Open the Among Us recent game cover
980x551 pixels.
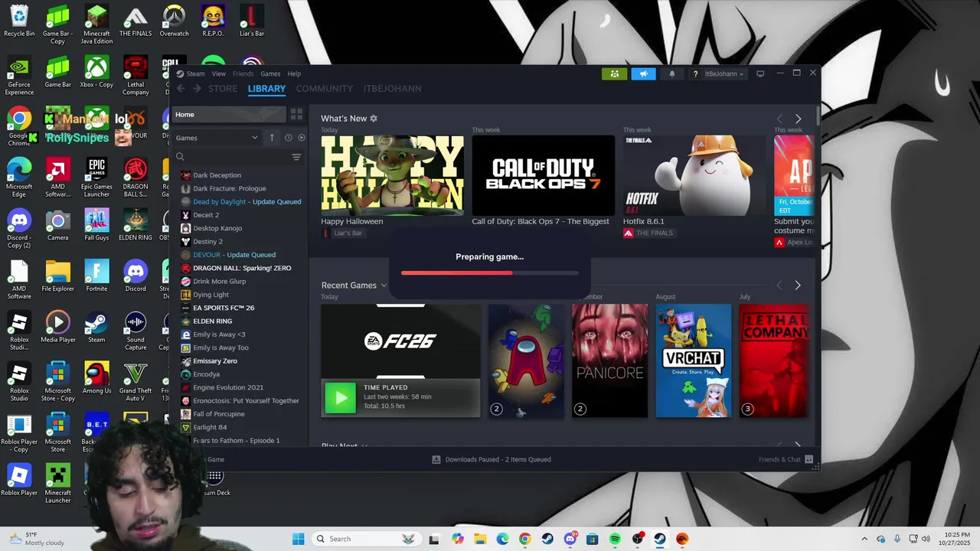pos(526,360)
